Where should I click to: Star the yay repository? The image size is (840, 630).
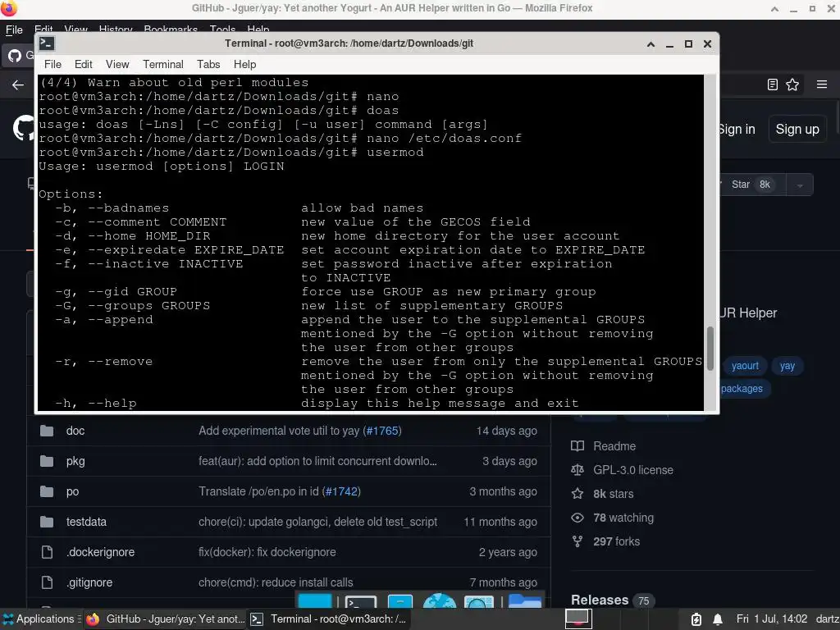[752, 185]
